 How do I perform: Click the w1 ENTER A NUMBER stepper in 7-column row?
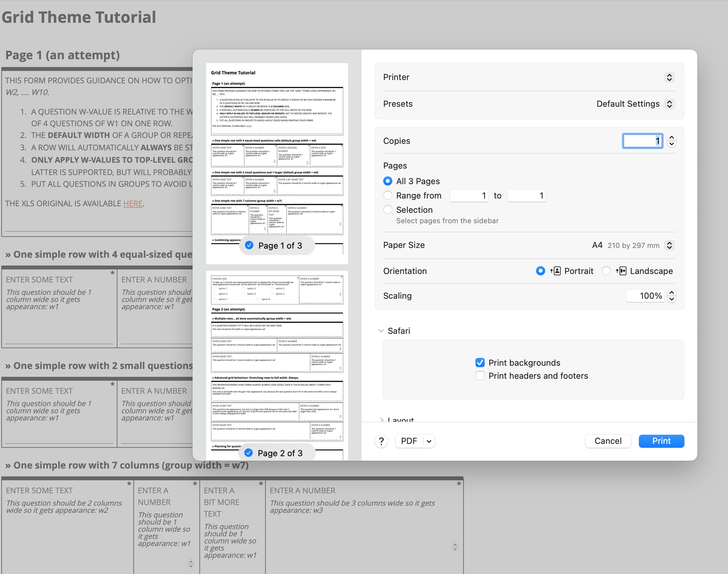(x=191, y=564)
